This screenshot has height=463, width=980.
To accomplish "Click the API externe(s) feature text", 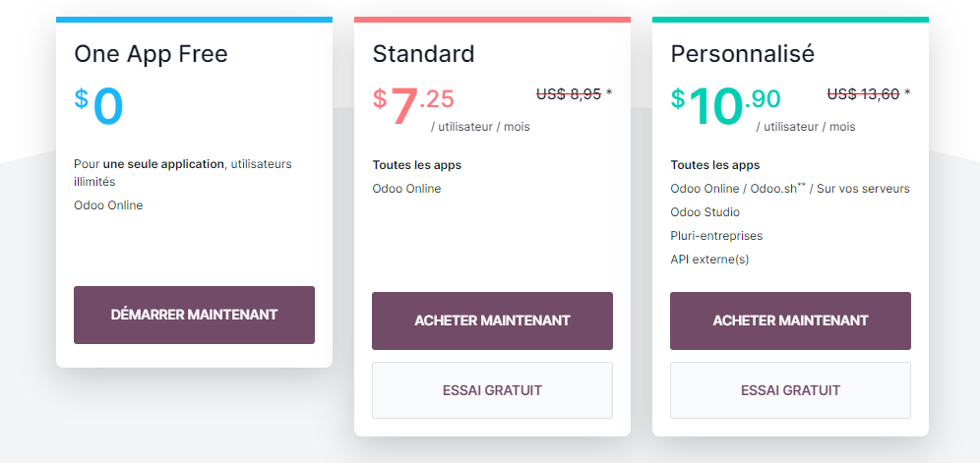I will (x=709, y=260).
